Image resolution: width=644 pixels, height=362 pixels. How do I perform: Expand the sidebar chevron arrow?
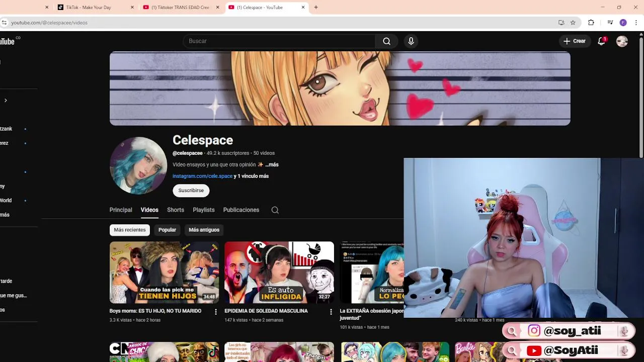click(6, 101)
